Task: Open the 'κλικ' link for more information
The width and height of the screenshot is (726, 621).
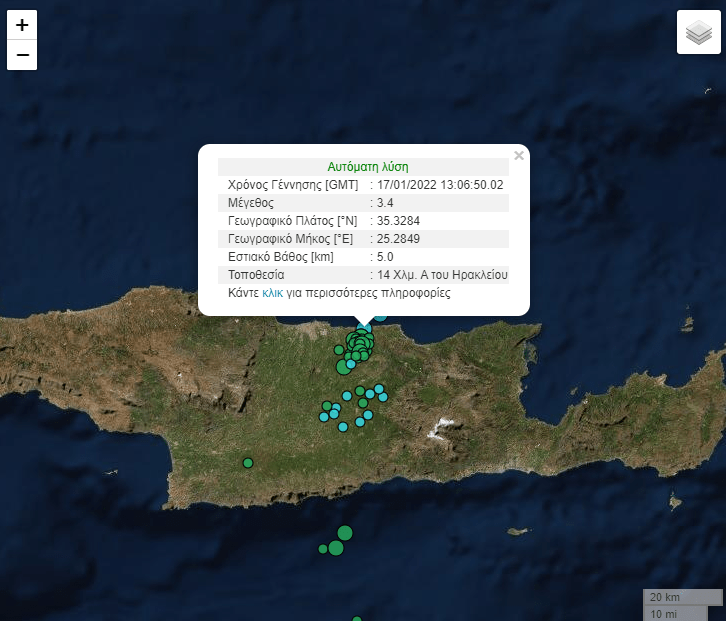Action: click(272, 294)
